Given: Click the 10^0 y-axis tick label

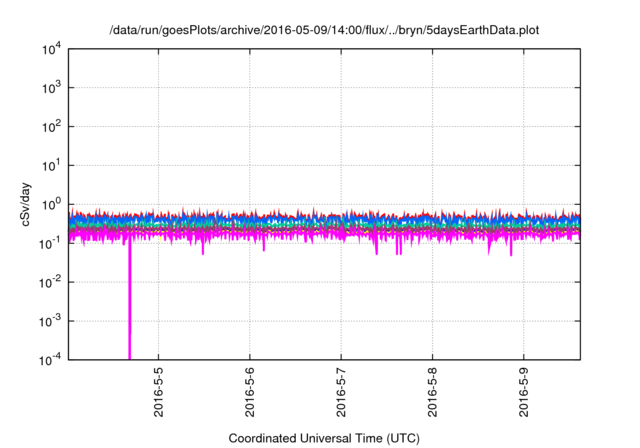Looking at the screenshot, I should (51, 204).
